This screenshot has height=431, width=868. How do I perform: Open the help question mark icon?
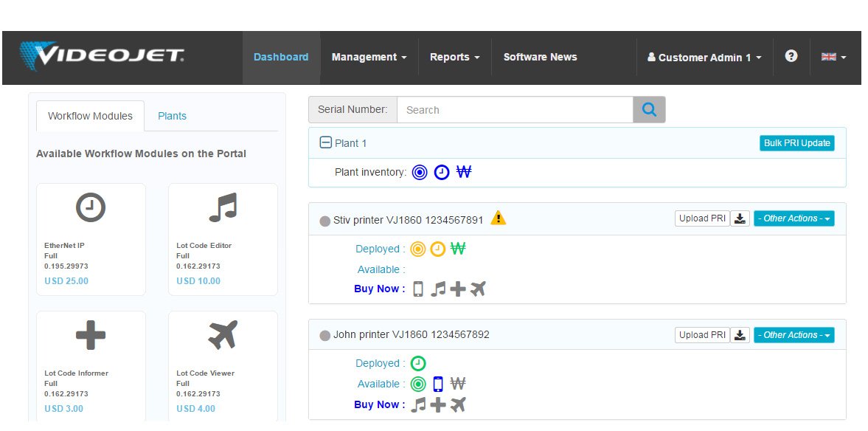[791, 56]
